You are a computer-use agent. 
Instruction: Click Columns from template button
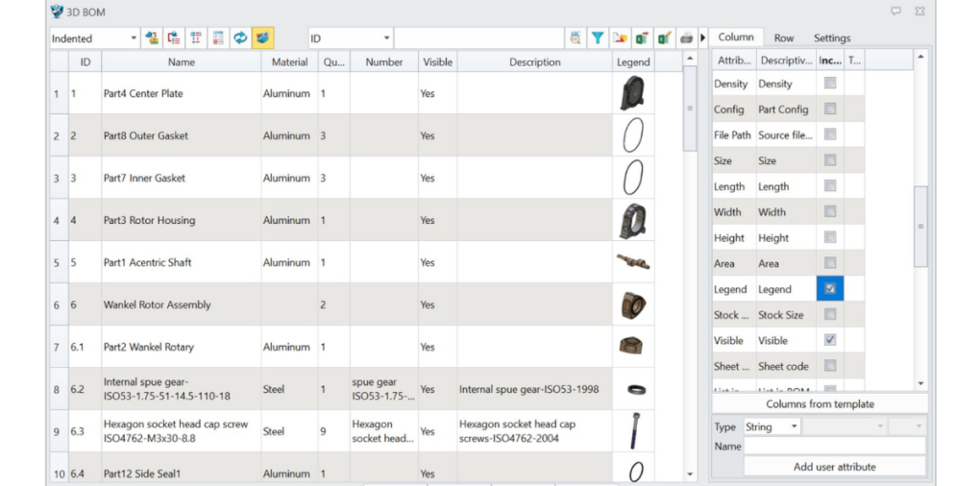pos(820,403)
